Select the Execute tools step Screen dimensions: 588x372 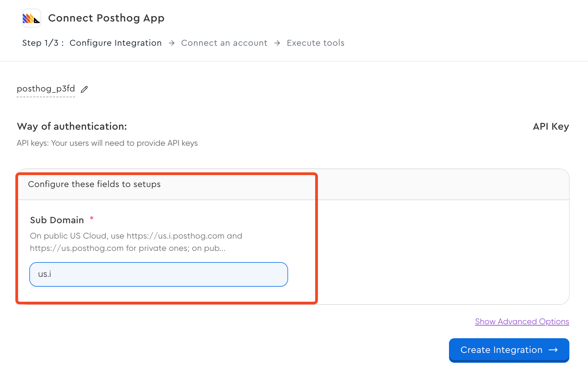(315, 43)
